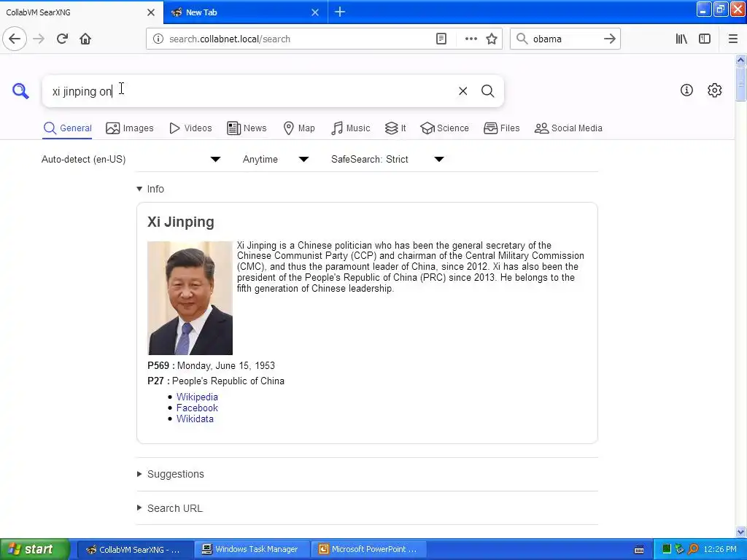Click into the xi jinping search field

point(248,91)
